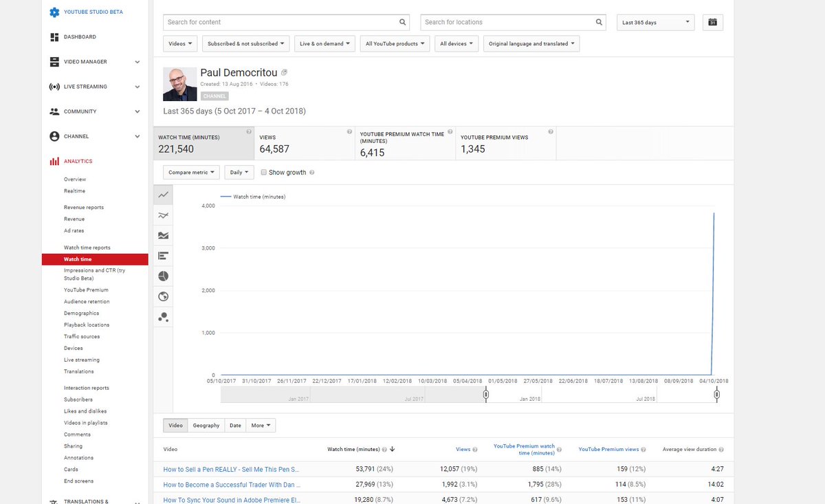The image size is (825, 504).
Task: Open the Live & on demand dropdown
Action: [324, 43]
